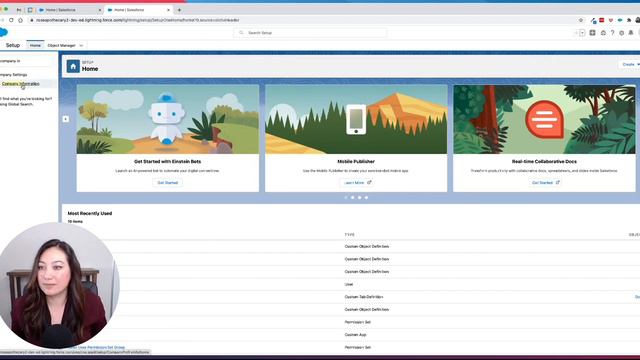Click the browser address bar URL
The height and width of the screenshot is (360, 640).
[138, 20]
